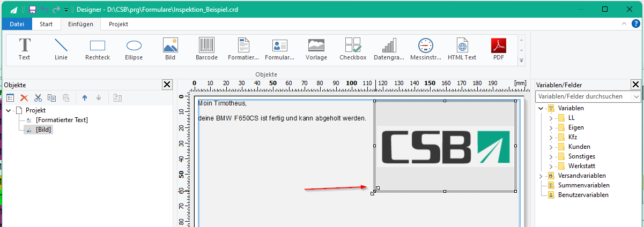The image size is (644, 227).
Task: Add a Checkbox object
Action: tap(353, 49)
